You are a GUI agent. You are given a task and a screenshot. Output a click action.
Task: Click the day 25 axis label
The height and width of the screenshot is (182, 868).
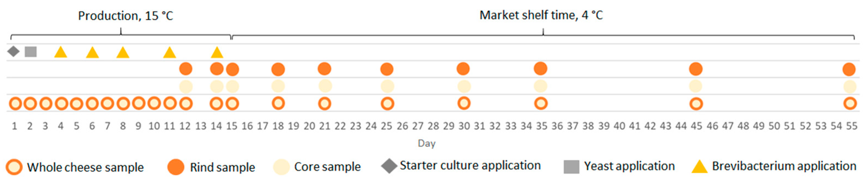(387, 126)
